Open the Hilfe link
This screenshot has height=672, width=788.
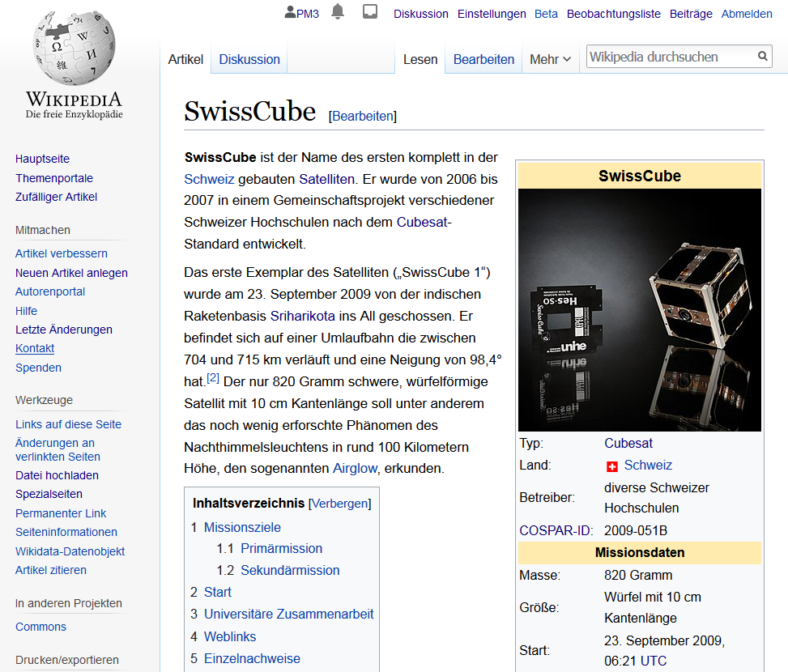[x=26, y=311]
